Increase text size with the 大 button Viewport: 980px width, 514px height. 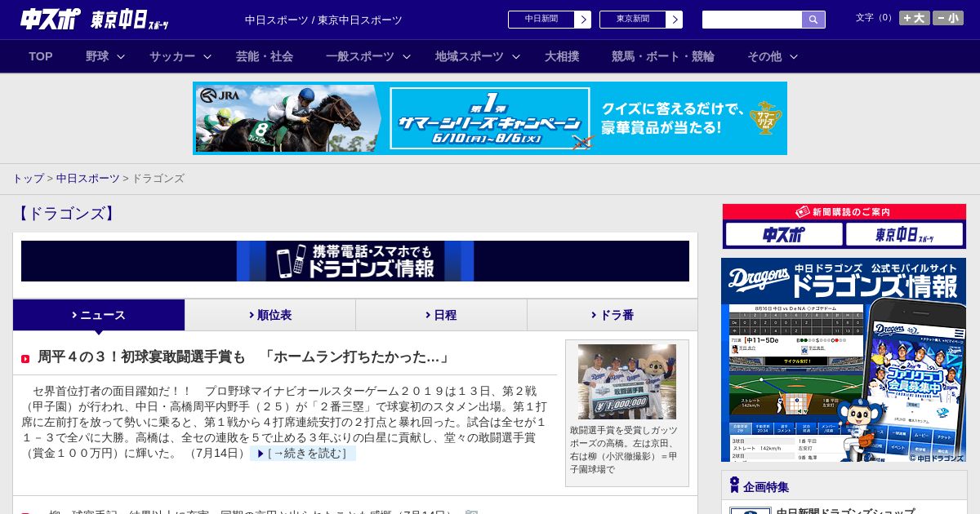915,18
